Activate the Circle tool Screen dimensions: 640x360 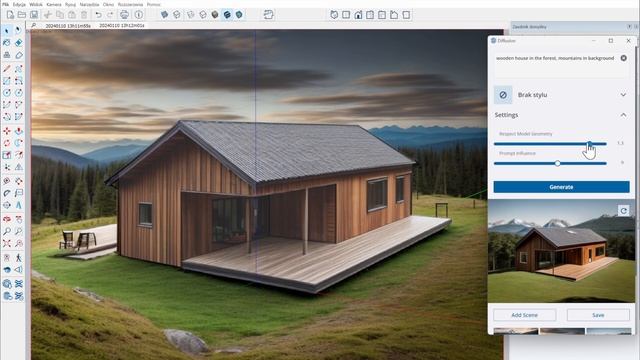pos(7,93)
